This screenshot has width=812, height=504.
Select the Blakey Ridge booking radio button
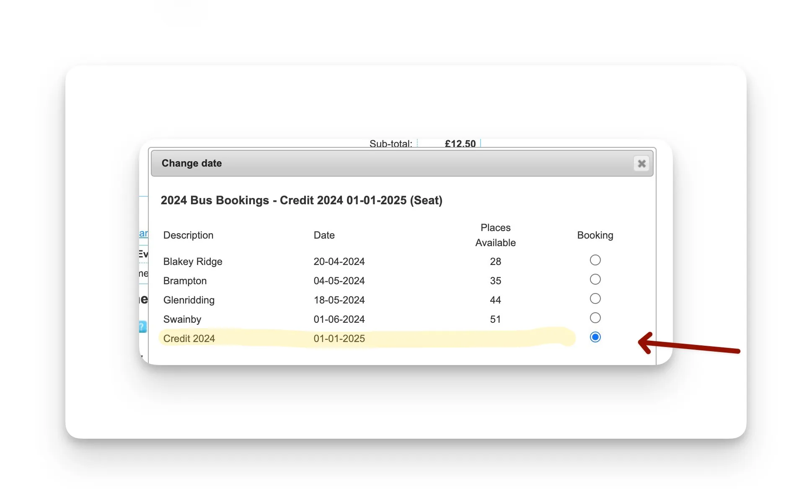(595, 260)
